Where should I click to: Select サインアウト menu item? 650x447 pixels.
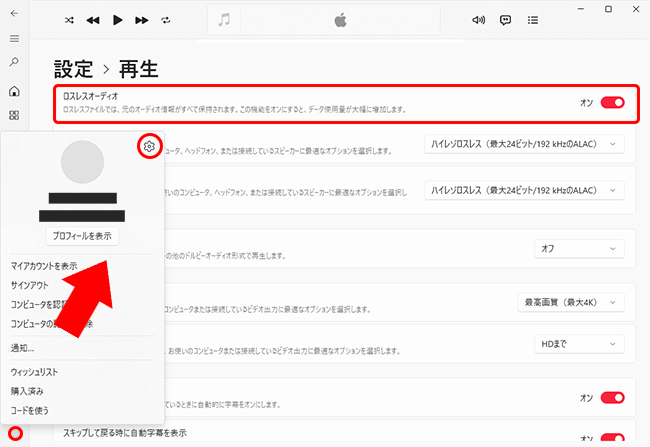tap(29, 285)
